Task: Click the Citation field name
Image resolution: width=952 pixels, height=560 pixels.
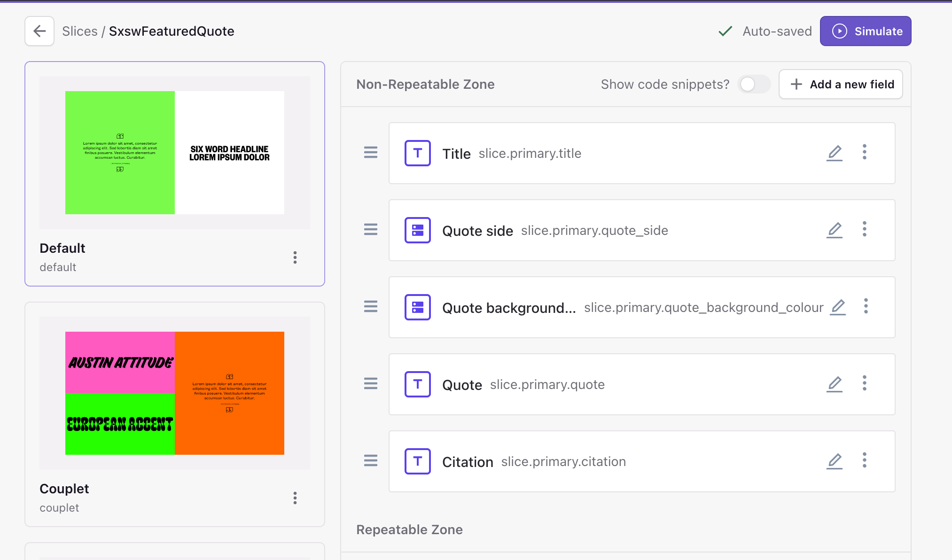Action: pyautogui.click(x=468, y=462)
